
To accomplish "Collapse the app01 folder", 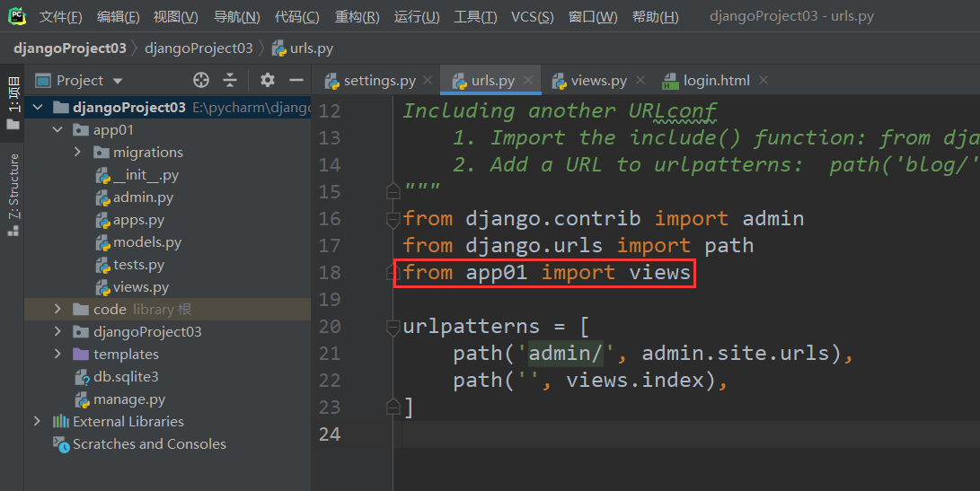I will (57, 130).
